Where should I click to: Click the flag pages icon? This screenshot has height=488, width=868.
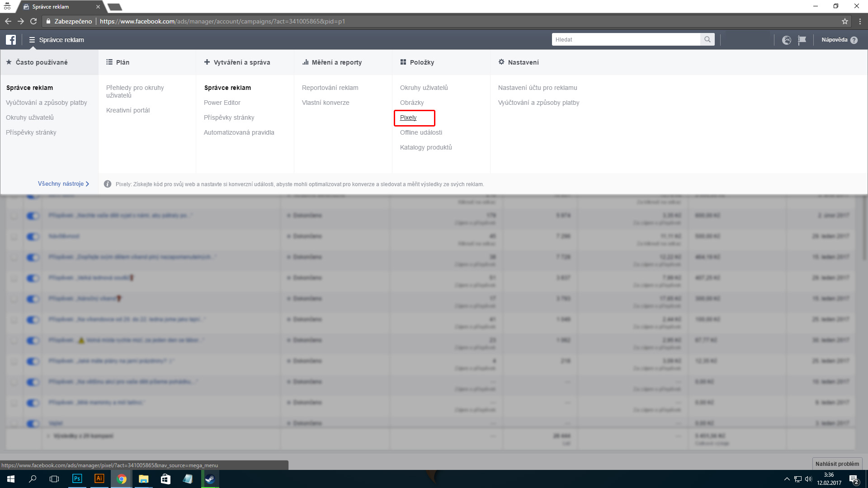pos(802,40)
